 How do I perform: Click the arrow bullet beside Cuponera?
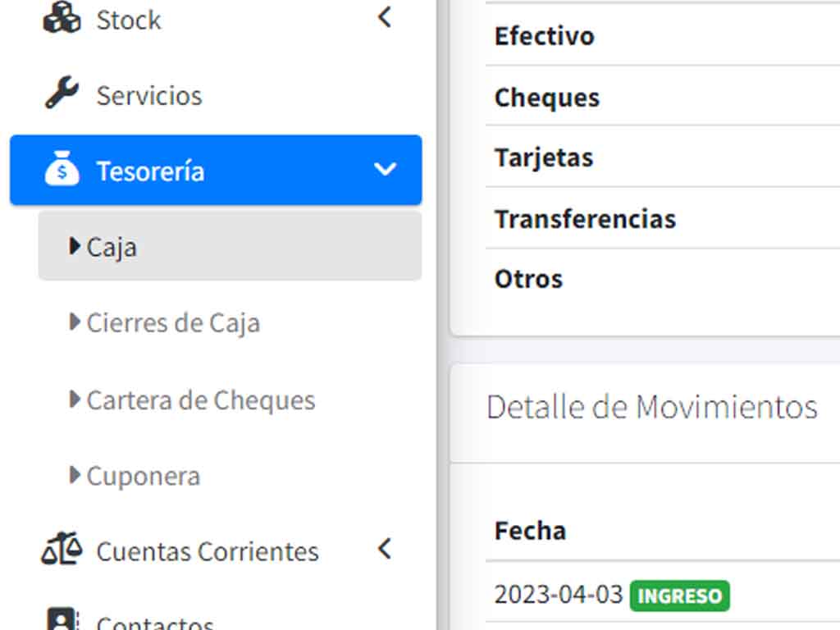pyautogui.click(x=75, y=475)
